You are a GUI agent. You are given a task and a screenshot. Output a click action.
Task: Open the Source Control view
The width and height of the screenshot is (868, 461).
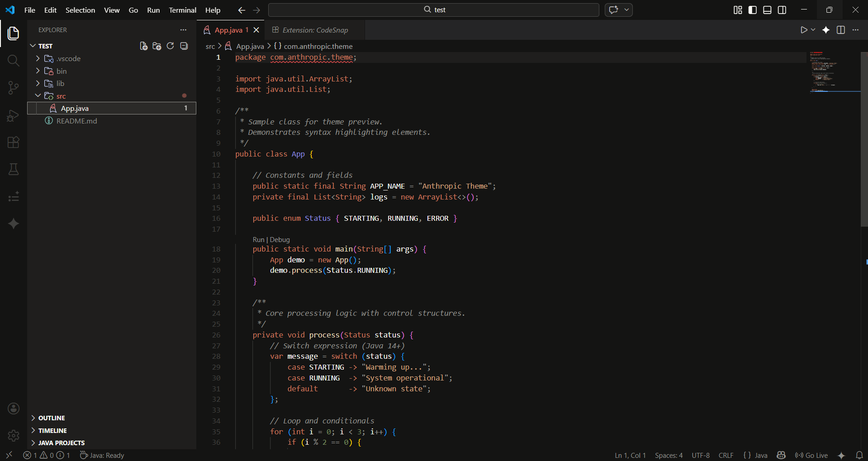coord(14,88)
